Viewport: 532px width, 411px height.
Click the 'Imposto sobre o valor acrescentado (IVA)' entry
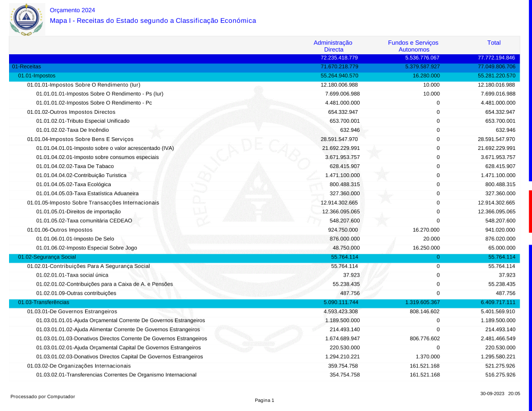105,148
